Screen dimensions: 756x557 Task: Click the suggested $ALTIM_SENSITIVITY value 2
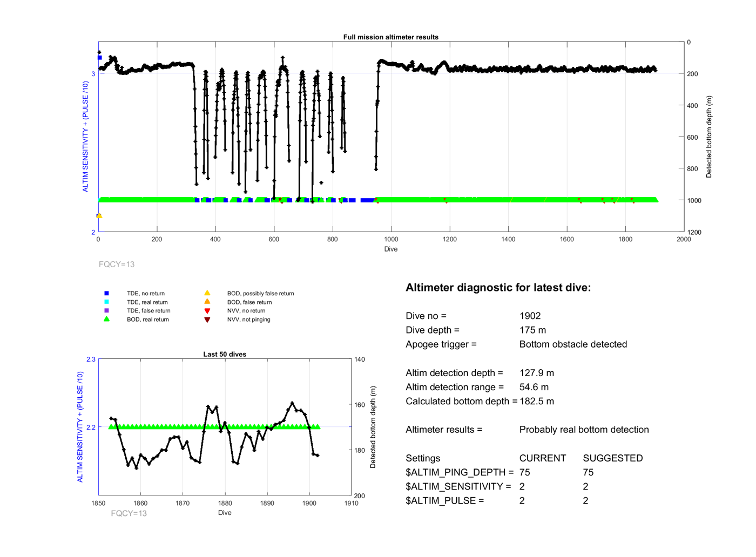[586, 486]
